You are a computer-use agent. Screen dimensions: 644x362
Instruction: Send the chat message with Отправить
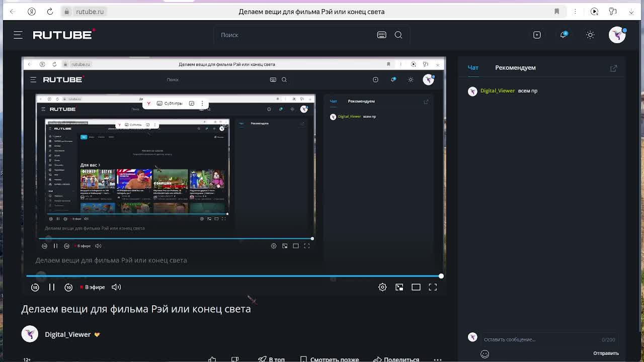coord(606,353)
